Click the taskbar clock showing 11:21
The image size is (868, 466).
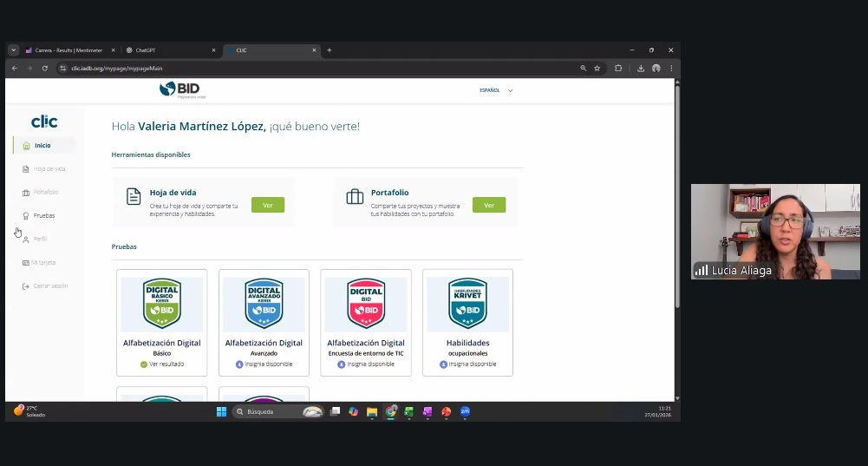click(657, 411)
